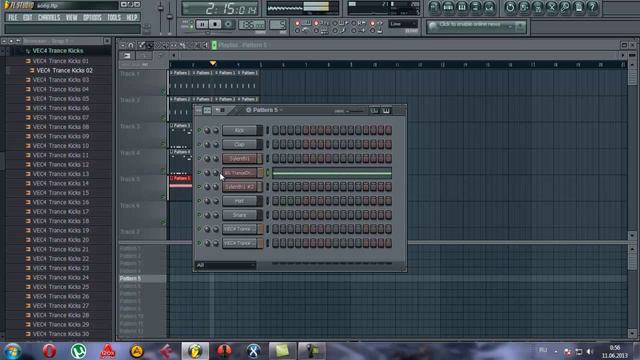Select VEC4 Trance Kicks 02 sample
Viewport: 640px width, 360px height.
pyautogui.click(x=64, y=71)
